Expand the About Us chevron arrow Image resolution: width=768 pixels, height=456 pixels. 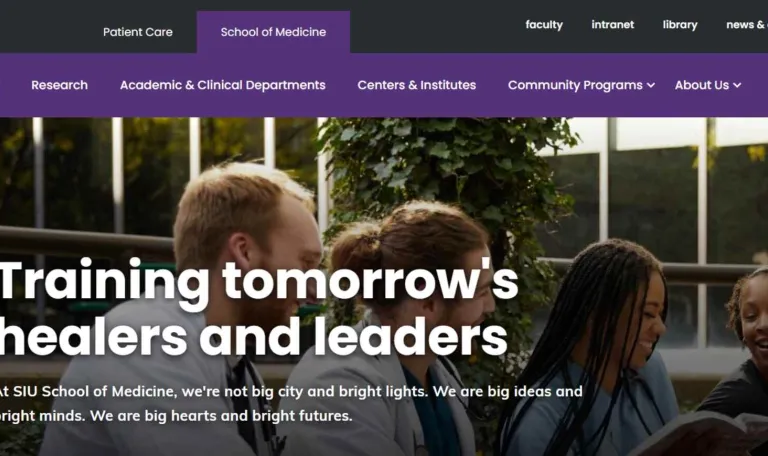tap(737, 85)
